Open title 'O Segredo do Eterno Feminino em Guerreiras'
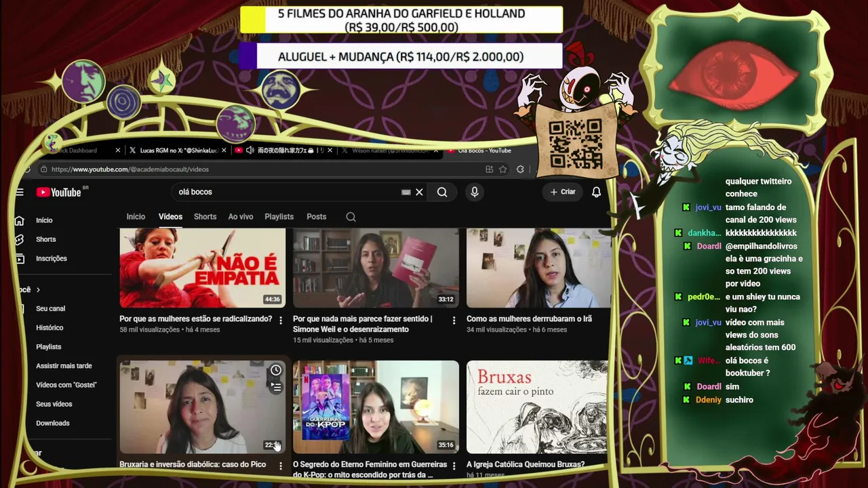Image resolution: width=868 pixels, height=488 pixels. (x=370, y=469)
